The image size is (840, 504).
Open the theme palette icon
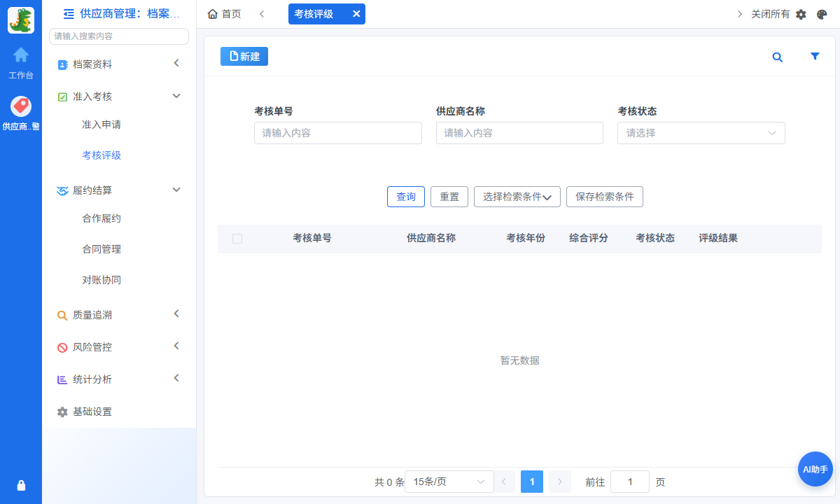pos(822,14)
